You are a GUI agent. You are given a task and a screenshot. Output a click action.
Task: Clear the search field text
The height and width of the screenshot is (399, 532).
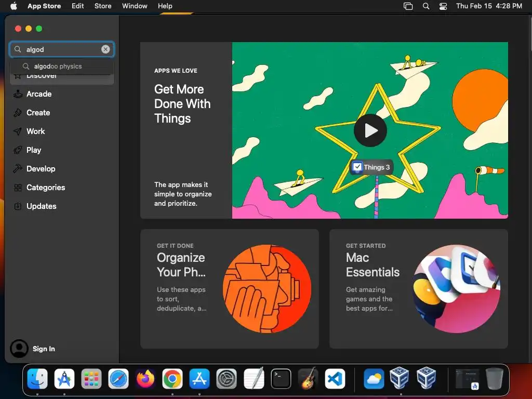tap(105, 49)
